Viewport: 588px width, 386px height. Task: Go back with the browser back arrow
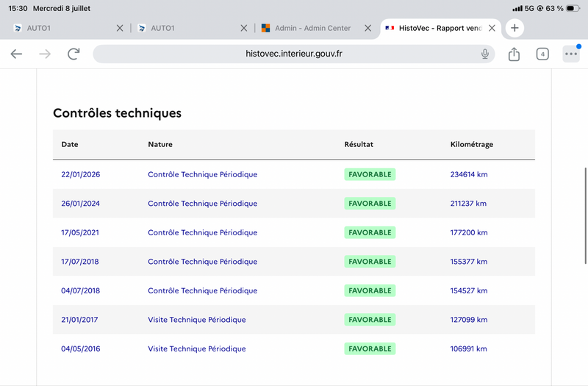click(16, 54)
